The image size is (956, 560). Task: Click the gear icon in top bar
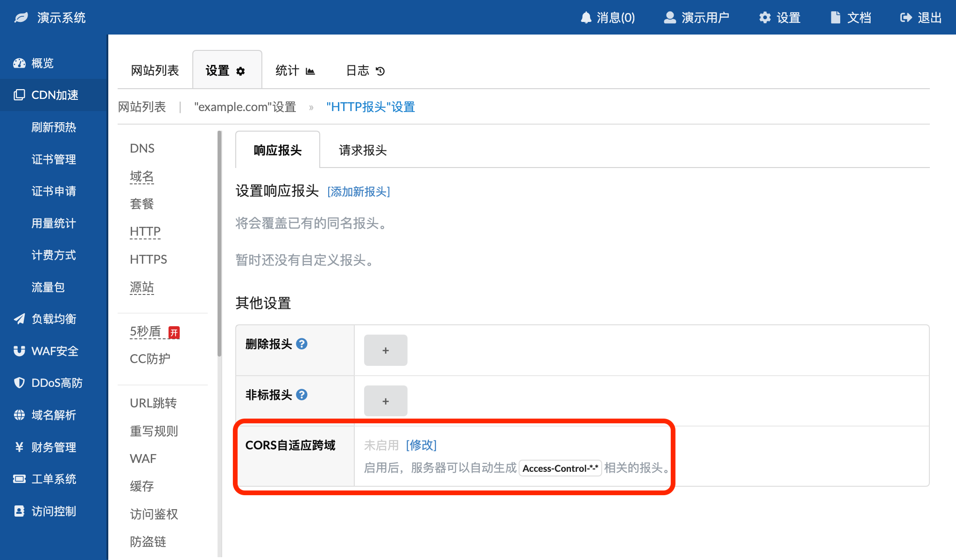pos(765,18)
